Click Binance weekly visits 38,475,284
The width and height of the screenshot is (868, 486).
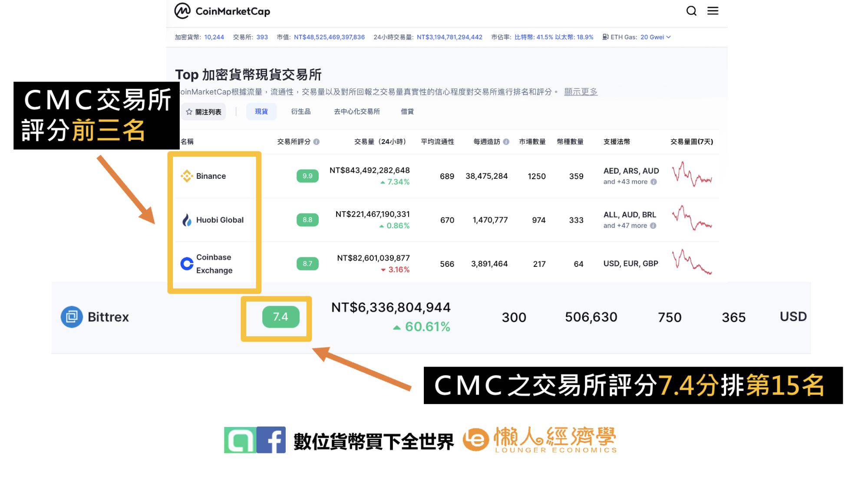486,176
